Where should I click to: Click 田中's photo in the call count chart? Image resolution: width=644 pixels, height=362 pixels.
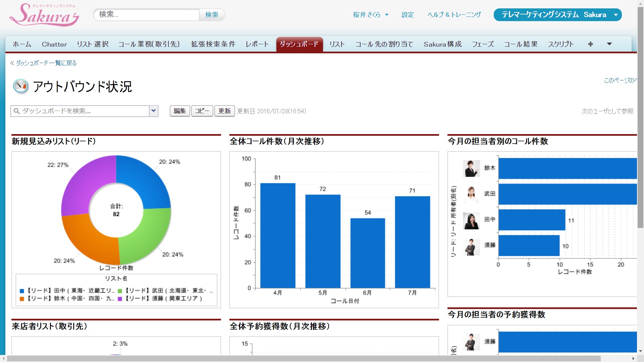click(x=471, y=220)
